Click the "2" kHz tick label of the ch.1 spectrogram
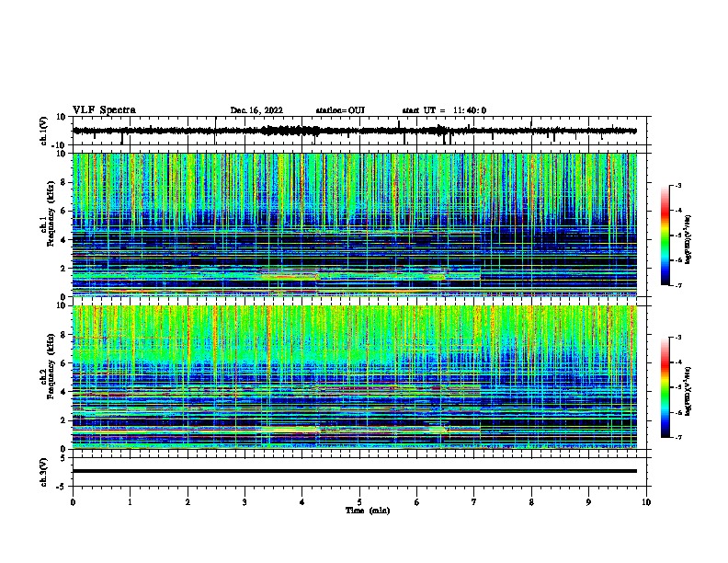Viewport: 728px width, 563px height. [x=63, y=268]
